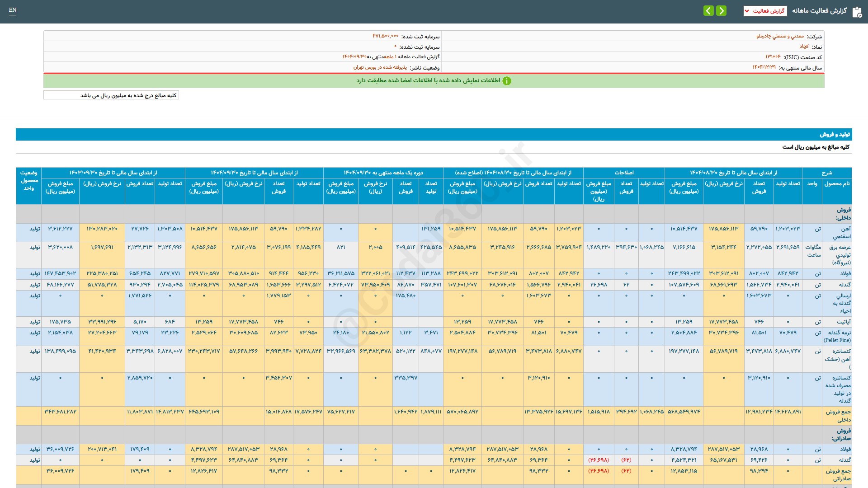Click the تولید و فروش section header

pos(835,135)
